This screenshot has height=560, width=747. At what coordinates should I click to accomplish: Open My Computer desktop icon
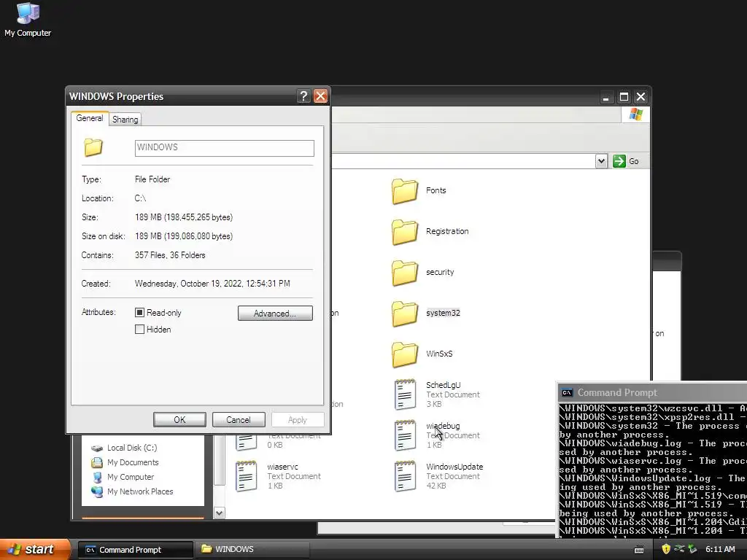(x=28, y=20)
